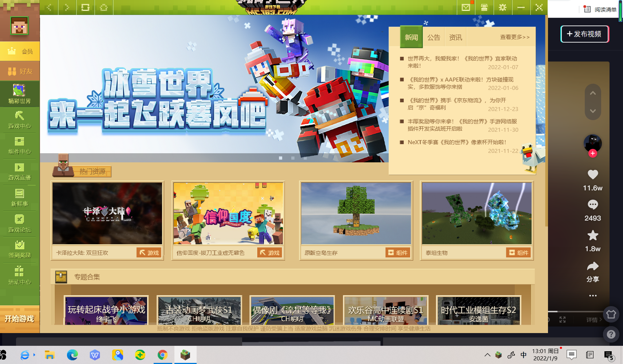This screenshot has height=364, width=623.
Task: Refresh the launcher page
Action: click(85, 7)
